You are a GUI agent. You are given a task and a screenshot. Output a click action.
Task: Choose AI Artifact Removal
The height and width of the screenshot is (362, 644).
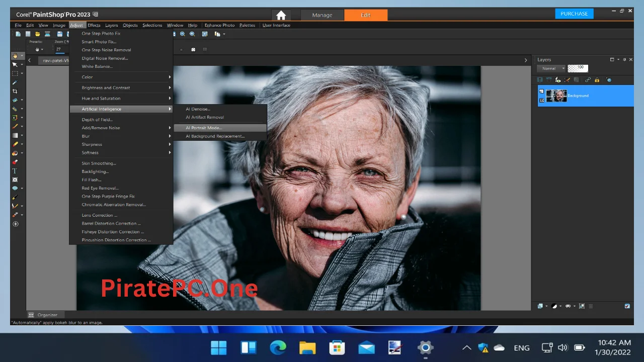220,117
